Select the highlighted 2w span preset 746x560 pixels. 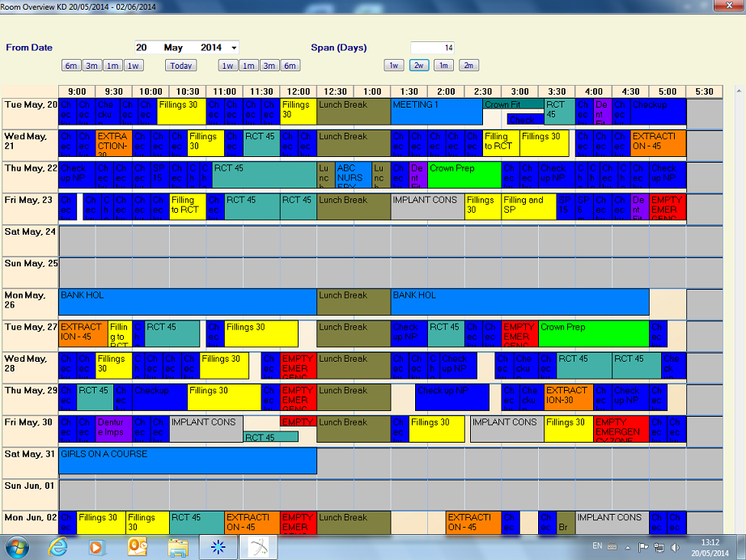(419, 65)
